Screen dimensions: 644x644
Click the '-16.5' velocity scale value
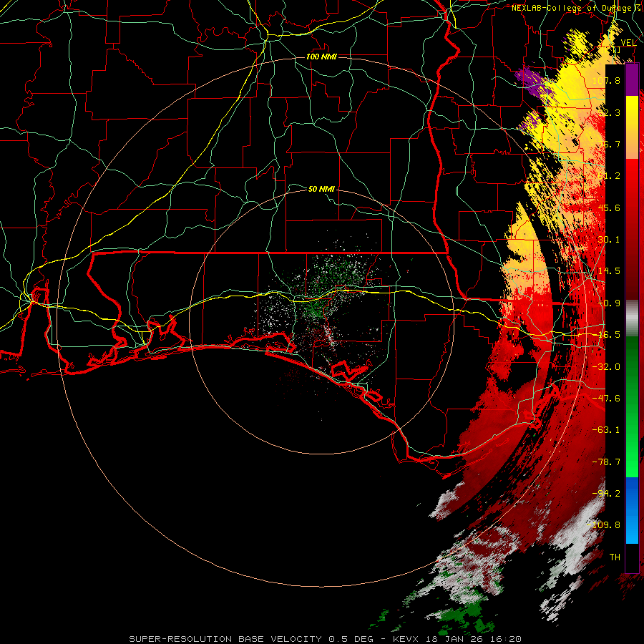(x=607, y=335)
